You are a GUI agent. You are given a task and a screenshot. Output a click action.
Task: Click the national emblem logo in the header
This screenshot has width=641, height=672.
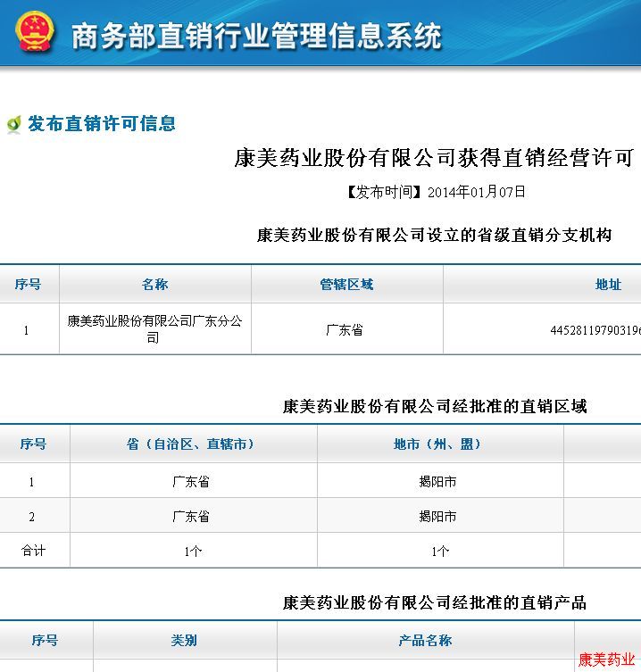point(35,31)
